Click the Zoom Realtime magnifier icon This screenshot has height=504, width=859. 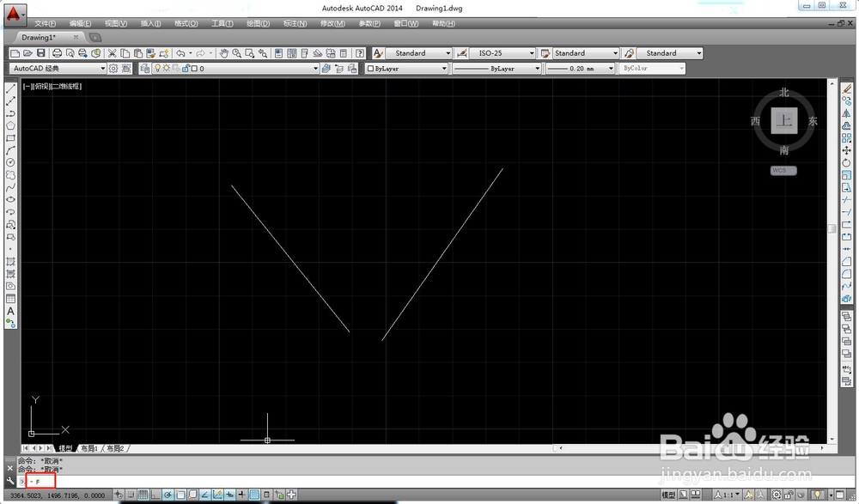pos(237,53)
